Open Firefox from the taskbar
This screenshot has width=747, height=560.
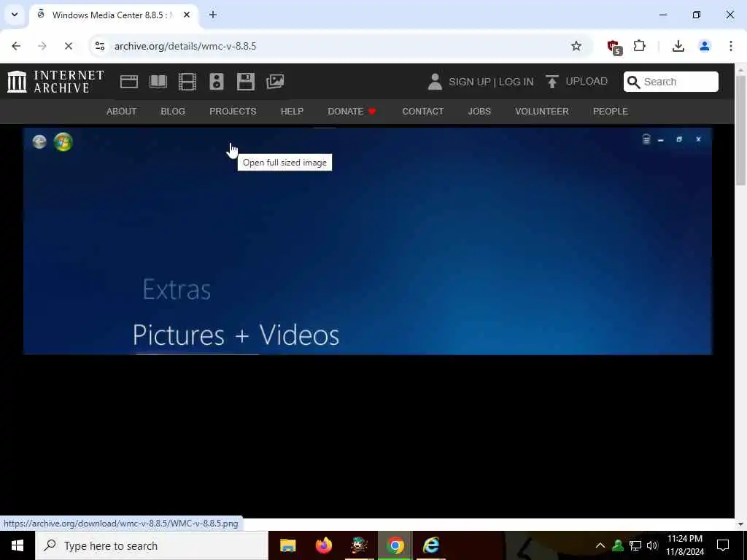324,545
